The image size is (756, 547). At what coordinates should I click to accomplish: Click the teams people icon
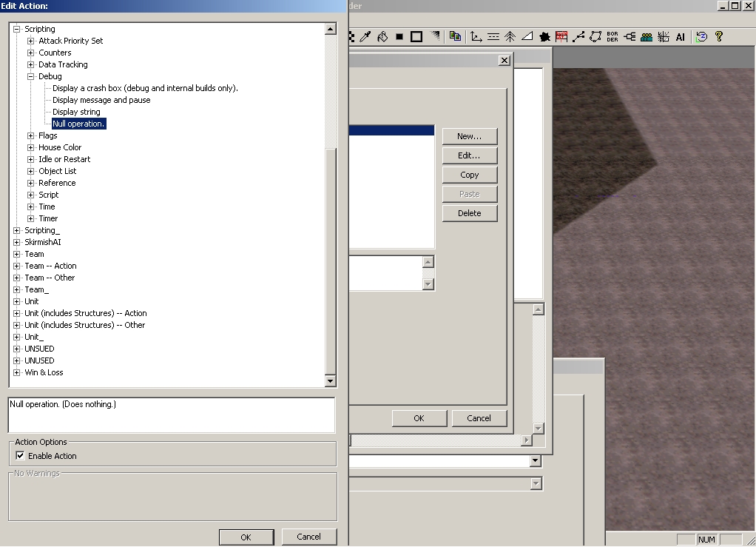[x=647, y=36]
